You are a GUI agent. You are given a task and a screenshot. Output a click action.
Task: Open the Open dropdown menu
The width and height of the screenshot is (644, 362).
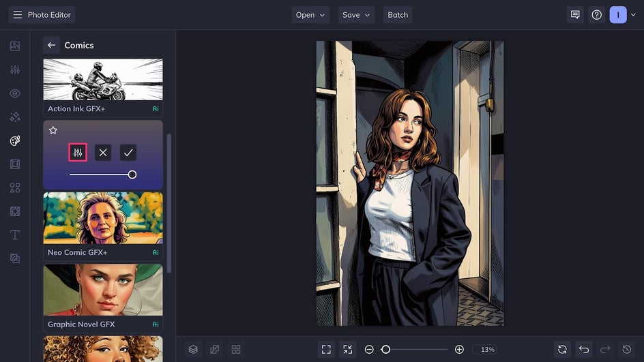pyautogui.click(x=310, y=15)
